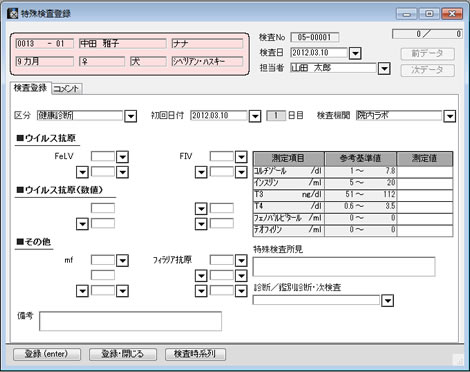470x372 pixels.
Task: Click the FeLV value input box
Action: click(103, 156)
